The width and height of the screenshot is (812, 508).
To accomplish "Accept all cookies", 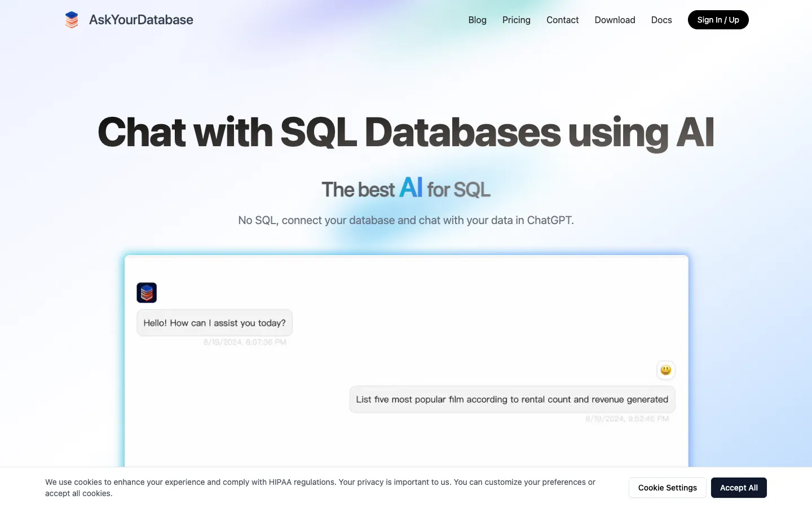I will [x=739, y=488].
